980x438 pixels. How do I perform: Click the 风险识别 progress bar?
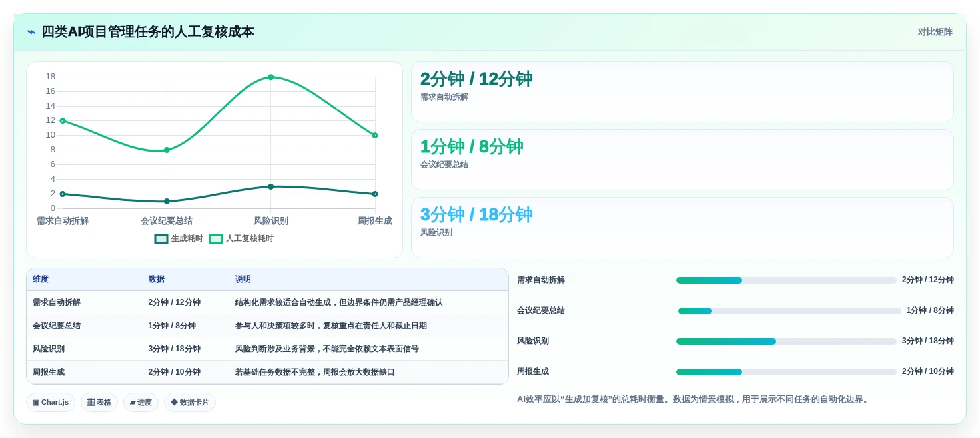[786, 341]
